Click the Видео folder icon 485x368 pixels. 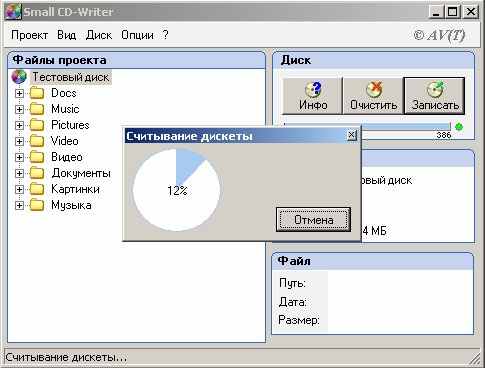pos(37,157)
